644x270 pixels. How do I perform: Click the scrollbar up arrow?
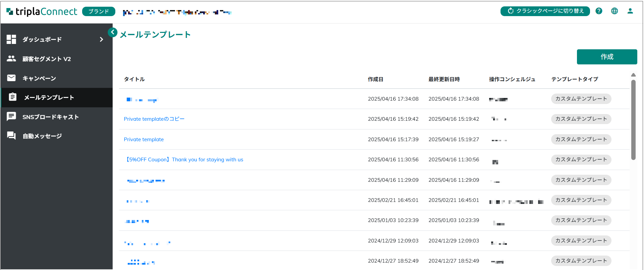coord(633,75)
